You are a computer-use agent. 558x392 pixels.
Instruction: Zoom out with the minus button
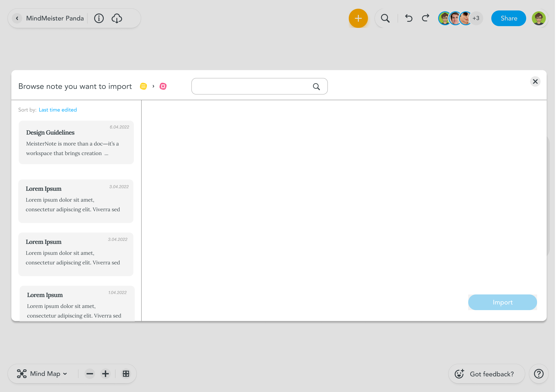point(90,373)
